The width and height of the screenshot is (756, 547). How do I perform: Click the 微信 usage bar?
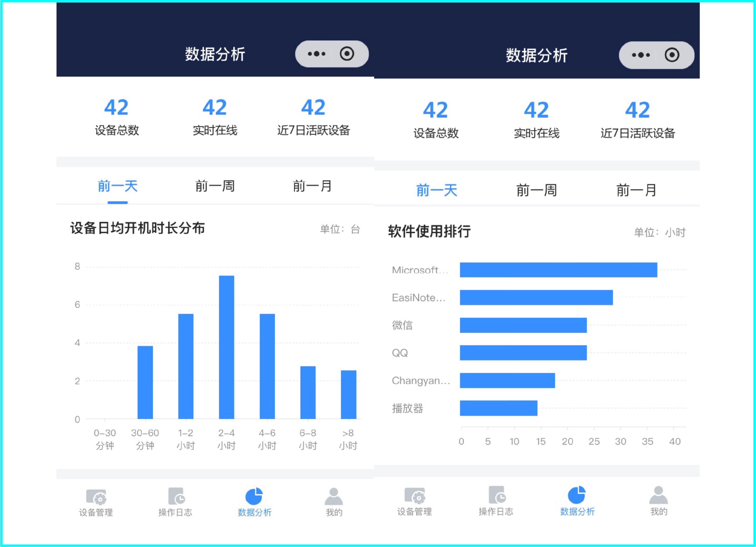click(x=523, y=325)
